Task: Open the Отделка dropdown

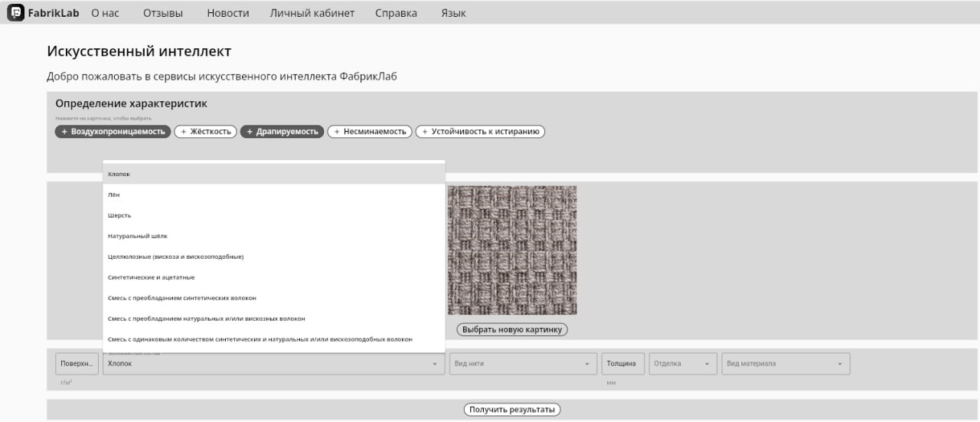Action: pyautogui.click(x=682, y=364)
